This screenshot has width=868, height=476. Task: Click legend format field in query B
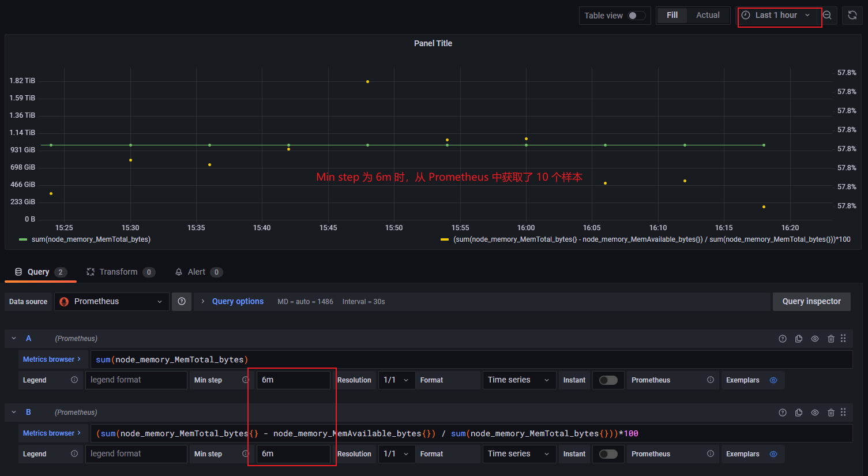pos(136,454)
